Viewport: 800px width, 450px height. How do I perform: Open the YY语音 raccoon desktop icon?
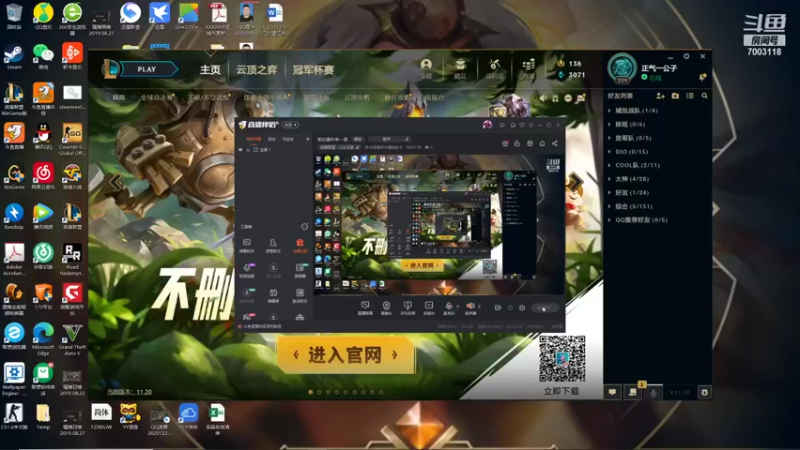pos(130,417)
